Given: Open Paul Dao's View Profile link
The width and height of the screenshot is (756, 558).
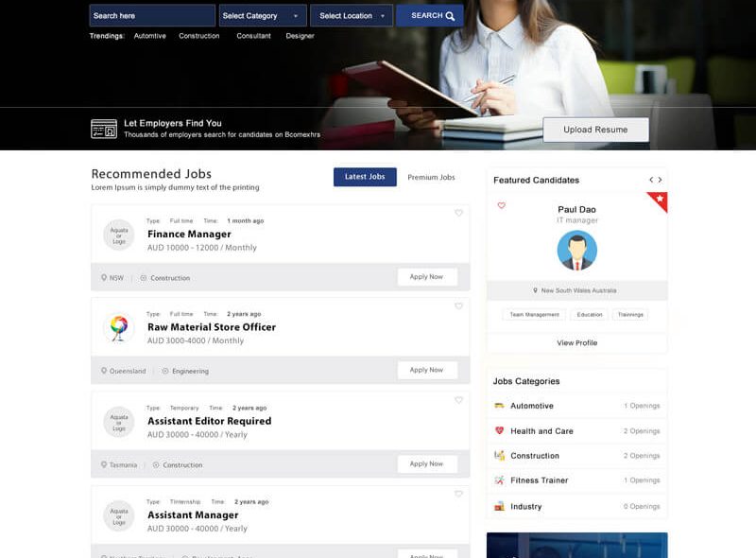Looking at the screenshot, I should pos(576,342).
